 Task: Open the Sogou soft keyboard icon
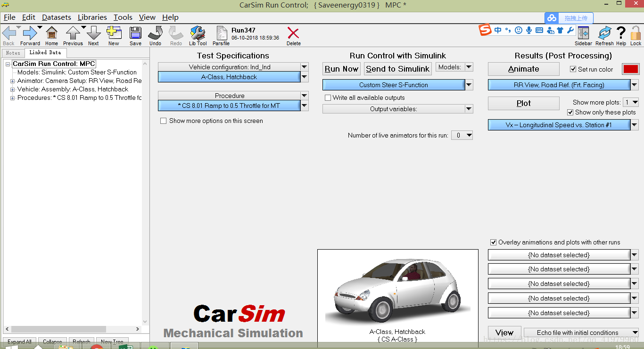pos(539,30)
